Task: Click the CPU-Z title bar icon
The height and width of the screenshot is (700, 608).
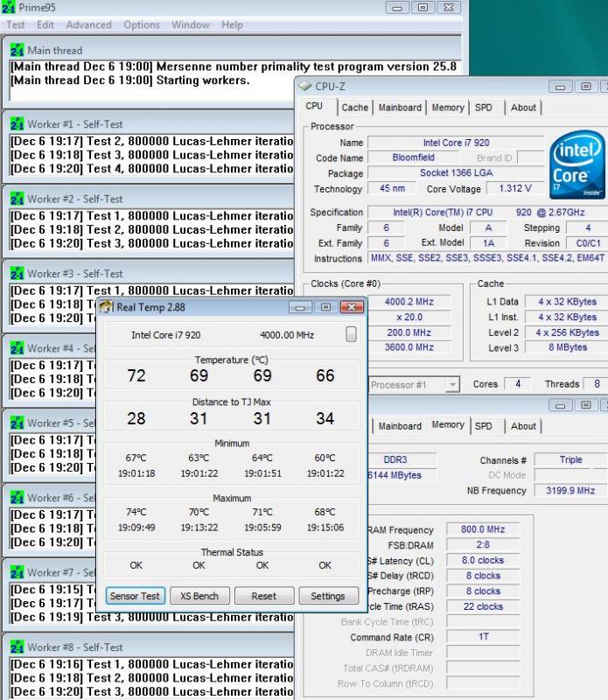Action: click(305, 86)
